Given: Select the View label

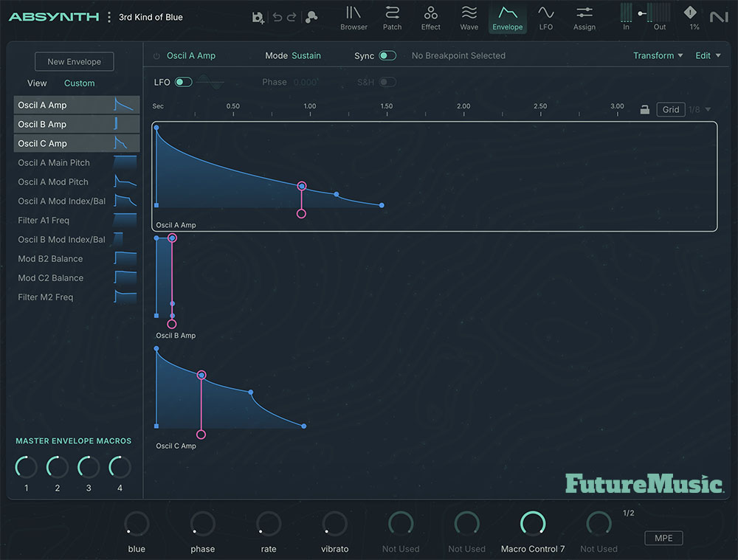Looking at the screenshot, I should coord(37,83).
